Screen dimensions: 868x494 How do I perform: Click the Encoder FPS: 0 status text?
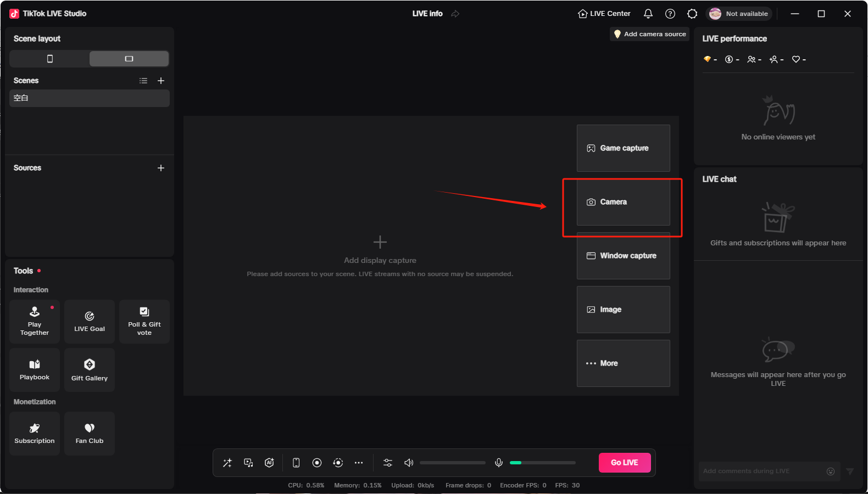(x=523, y=485)
